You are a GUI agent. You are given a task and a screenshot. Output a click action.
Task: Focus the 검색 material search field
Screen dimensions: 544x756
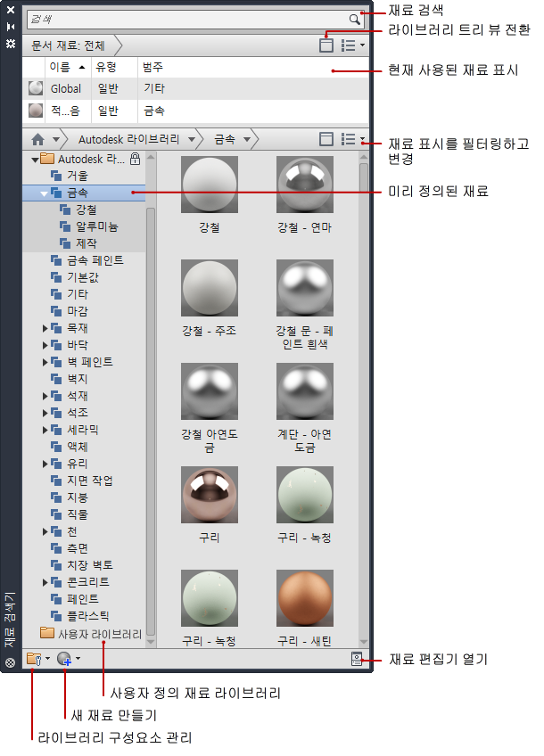pos(195,20)
